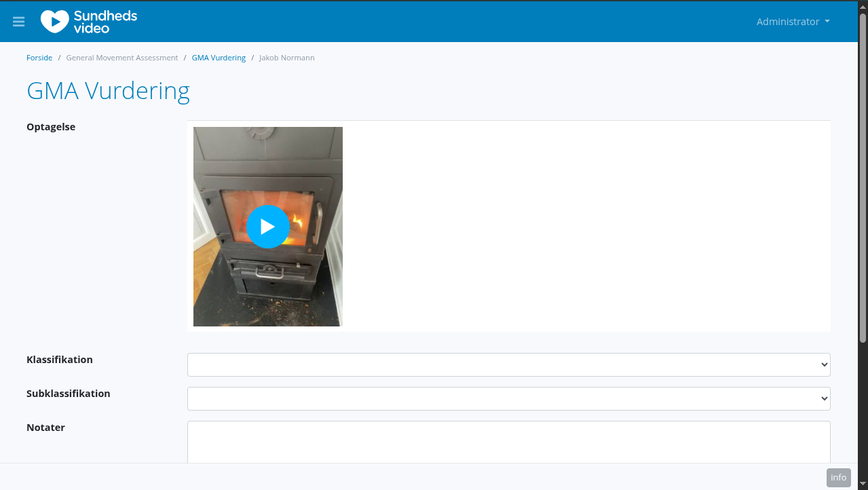The height and width of the screenshot is (490, 868).
Task: Click the Klassifikation dropdown arrow
Action: tap(825, 364)
